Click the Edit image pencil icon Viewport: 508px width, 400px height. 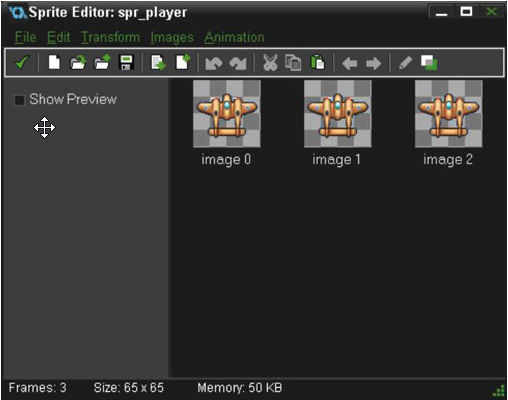tap(405, 63)
